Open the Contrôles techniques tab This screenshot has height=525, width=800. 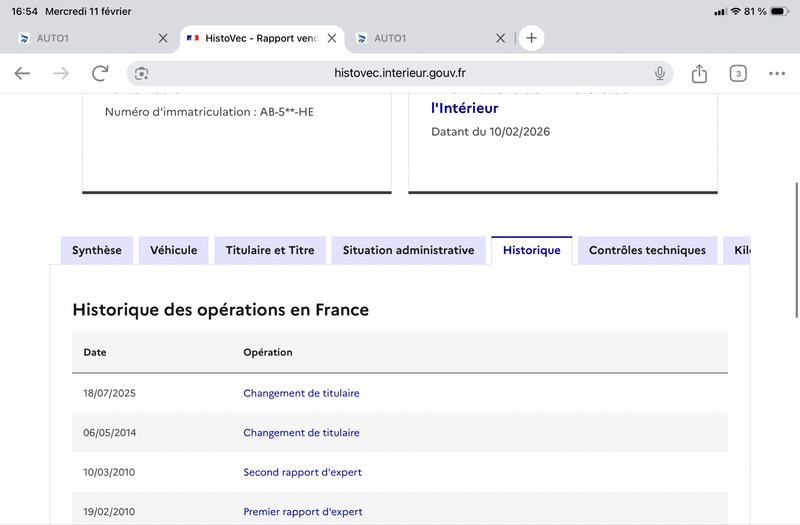[647, 250]
